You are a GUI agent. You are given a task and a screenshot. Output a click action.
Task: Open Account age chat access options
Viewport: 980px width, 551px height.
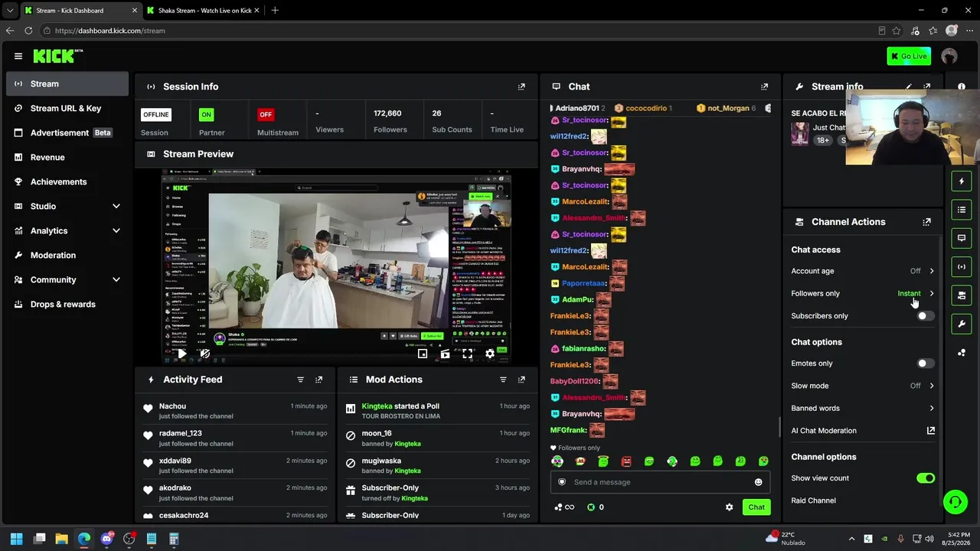(863, 271)
